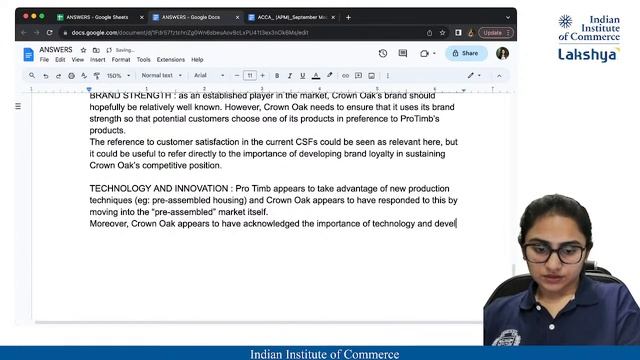Decrease font size with minus
The width and height of the screenshot is (640, 360).
(237, 76)
